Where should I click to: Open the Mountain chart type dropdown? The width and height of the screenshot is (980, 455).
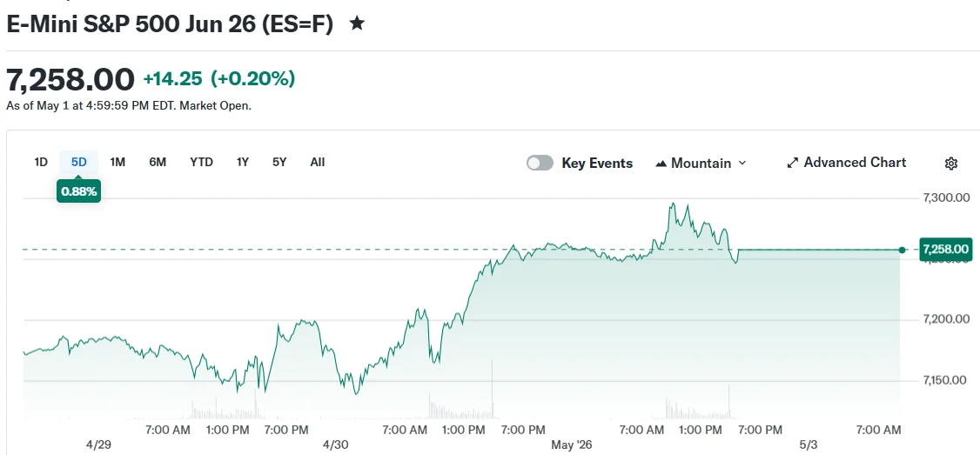coord(701,164)
